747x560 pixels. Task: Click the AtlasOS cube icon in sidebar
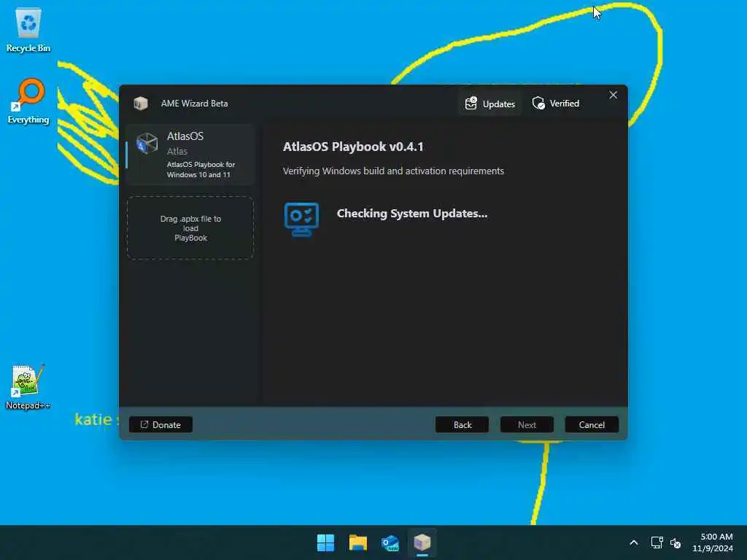pyautogui.click(x=147, y=144)
